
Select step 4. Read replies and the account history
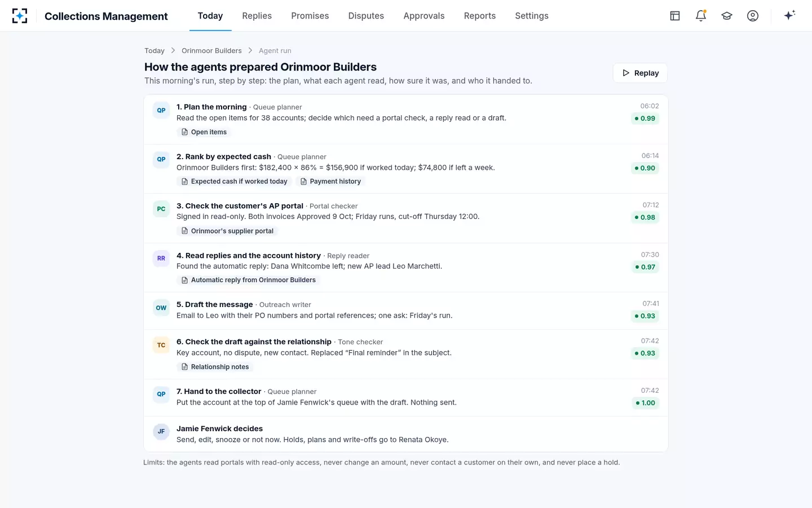coord(249,256)
